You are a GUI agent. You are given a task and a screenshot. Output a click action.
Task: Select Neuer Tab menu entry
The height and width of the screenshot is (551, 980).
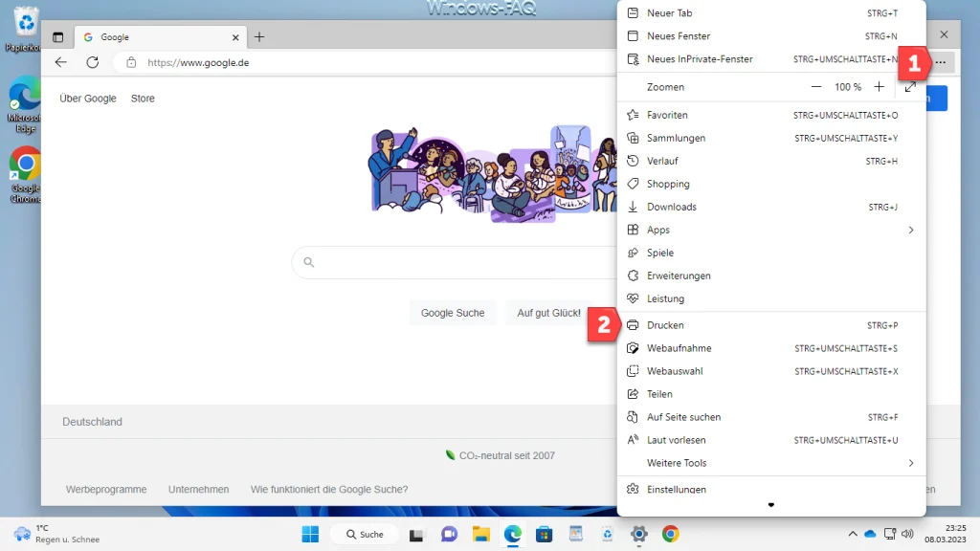click(x=771, y=13)
